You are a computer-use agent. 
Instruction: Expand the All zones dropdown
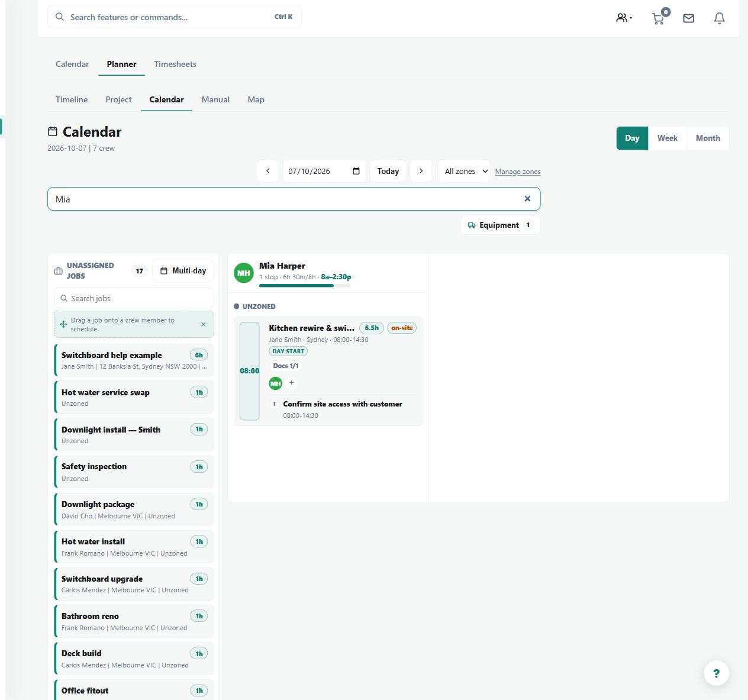(463, 171)
